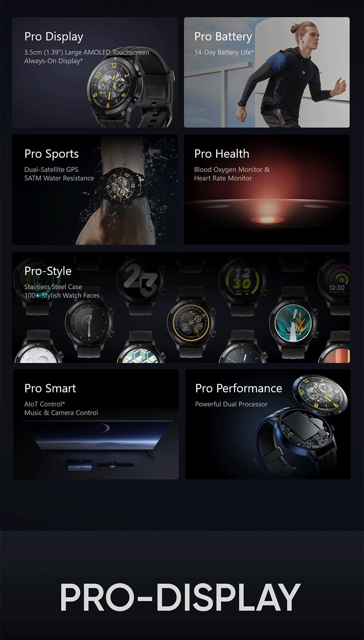Screen dimensions: 364x640
Task: Click the Pro Performance heading
Action: (x=238, y=388)
